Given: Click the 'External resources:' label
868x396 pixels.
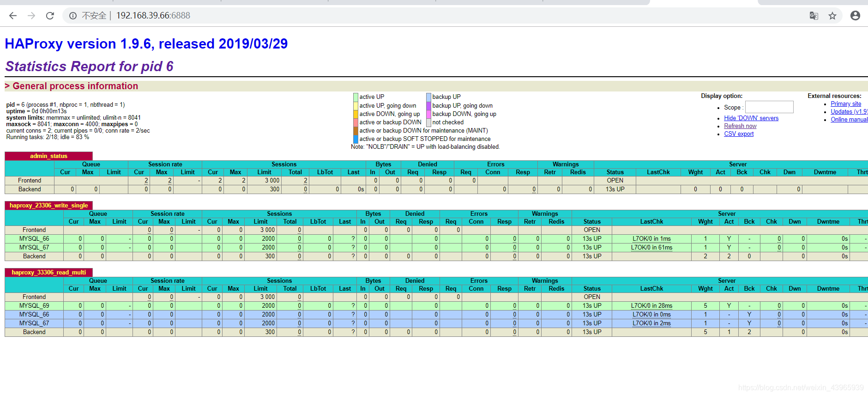Looking at the screenshot, I should point(834,96).
